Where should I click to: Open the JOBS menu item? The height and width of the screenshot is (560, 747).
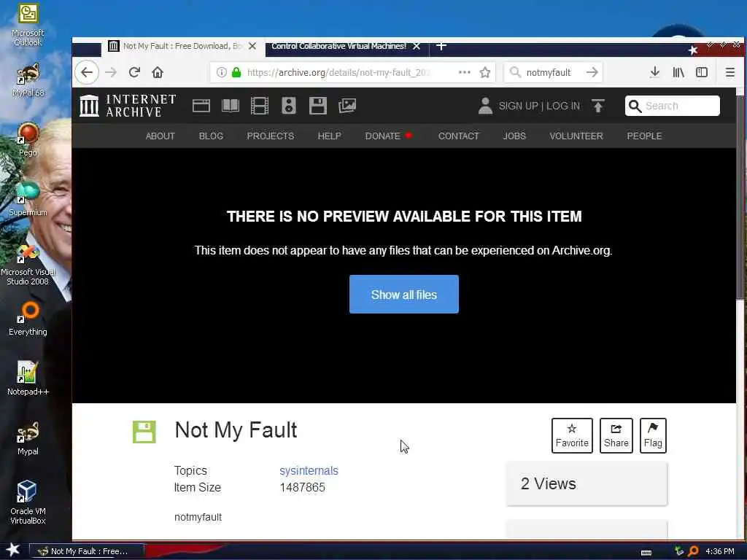(x=514, y=136)
